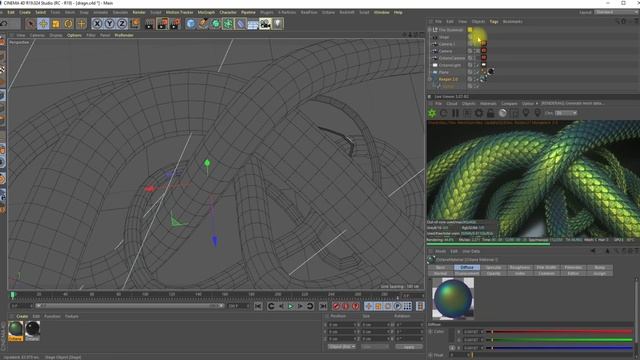Image resolution: width=640 pixels, height=360 pixels.
Task: Open the MoGraph menu
Action: pyautogui.click(x=206, y=12)
